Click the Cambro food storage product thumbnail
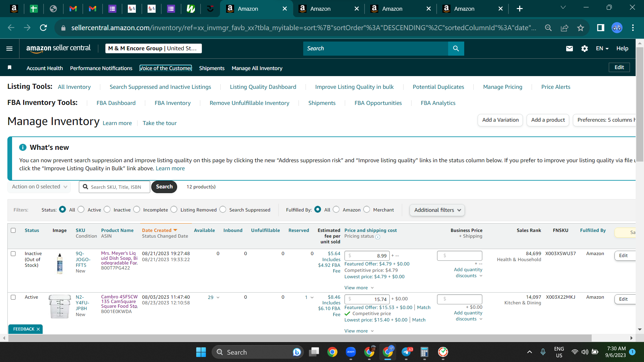Image resolution: width=644 pixels, height=362 pixels. pyautogui.click(x=60, y=306)
